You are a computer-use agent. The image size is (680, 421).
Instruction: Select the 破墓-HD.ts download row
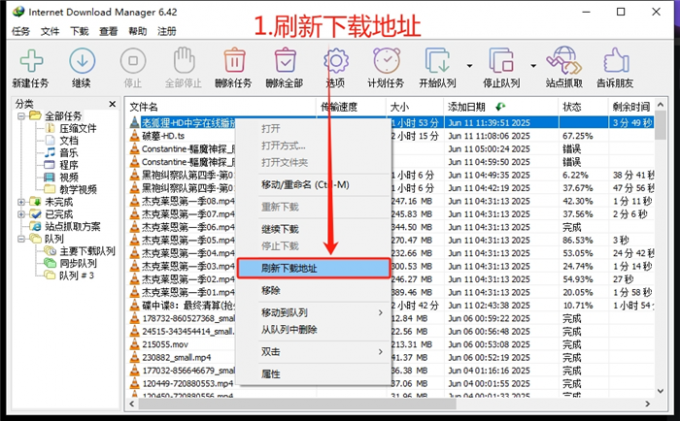tap(390, 136)
